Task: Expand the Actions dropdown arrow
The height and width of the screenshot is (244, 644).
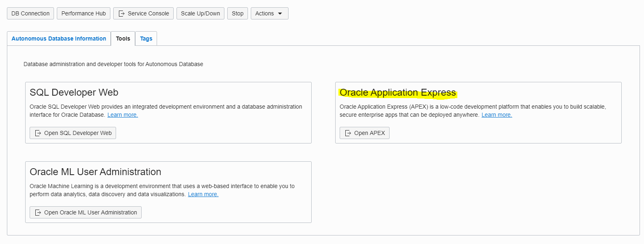Action: click(x=280, y=13)
